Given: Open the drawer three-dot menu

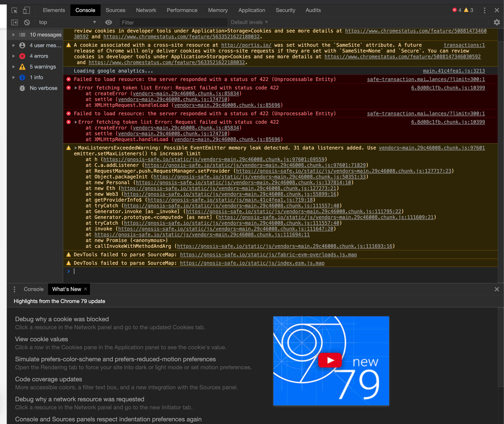Looking at the screenshot, I should pyautogui.click(x=14, y=289).
